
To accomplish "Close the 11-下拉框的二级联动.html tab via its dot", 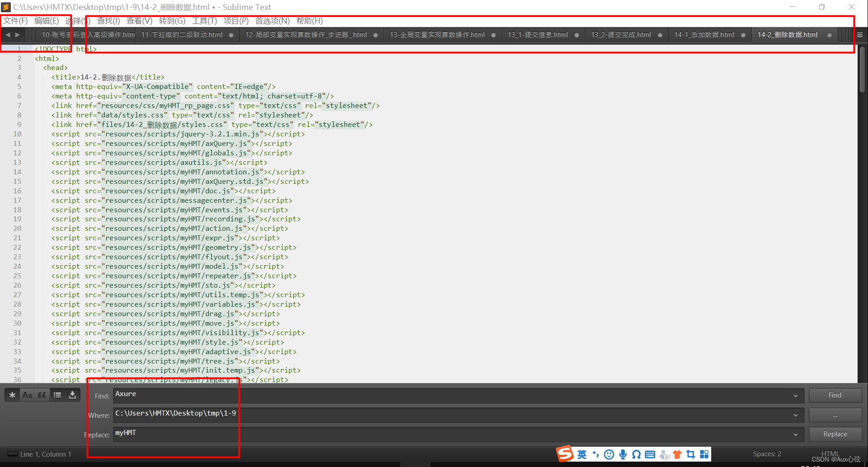I will [231, 35].
